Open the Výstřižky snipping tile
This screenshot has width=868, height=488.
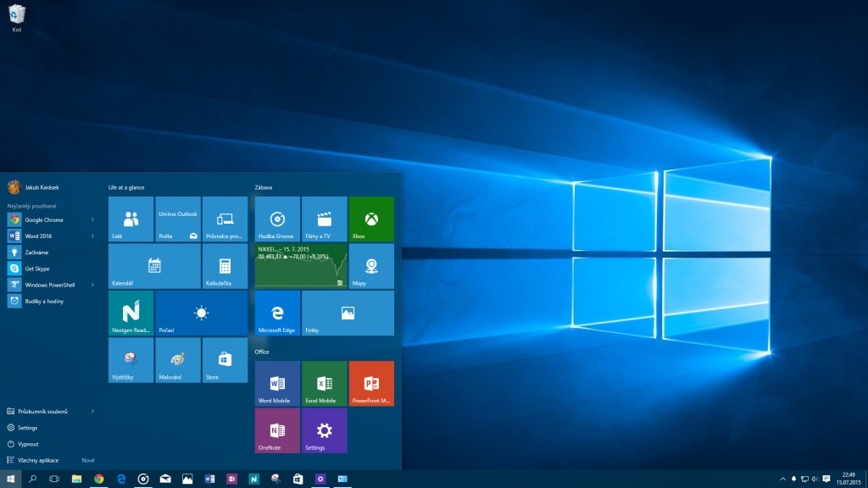click(131, 360)
